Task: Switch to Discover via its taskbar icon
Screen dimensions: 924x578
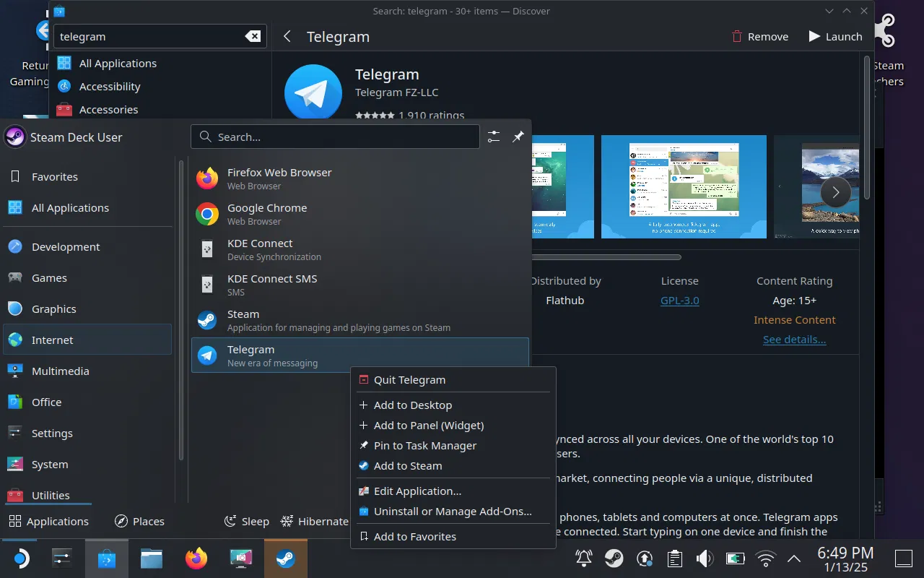Action: click(x=107, y=558)
